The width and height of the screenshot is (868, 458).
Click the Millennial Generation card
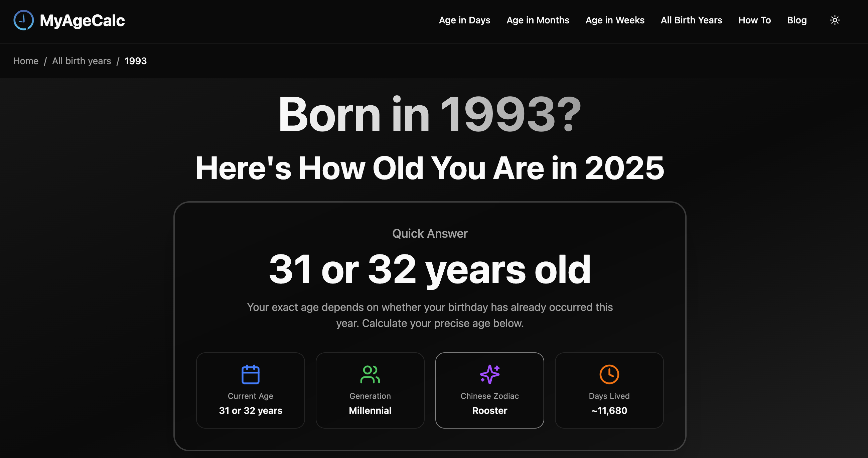pyautogui.click(x=370, y=390)
